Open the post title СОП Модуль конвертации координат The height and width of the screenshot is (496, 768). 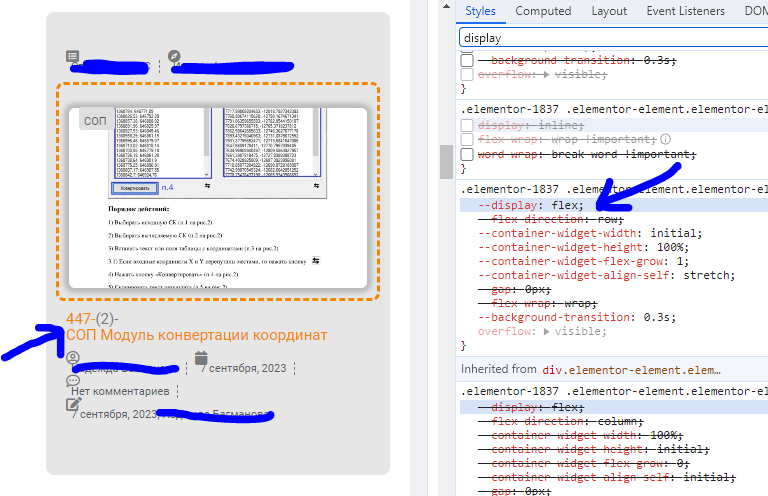[196, 335]
